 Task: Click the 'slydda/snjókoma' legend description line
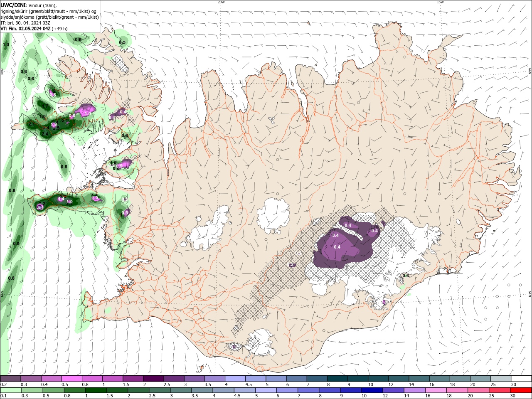49,17
